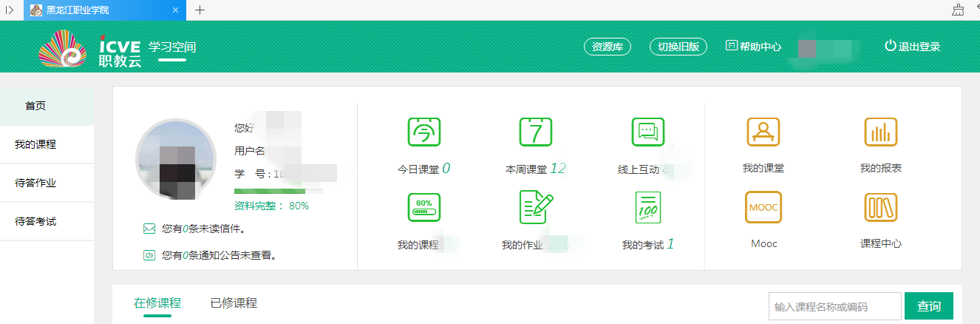Click the 本周课堂 calendar icon
980x324 pixels.
[536, 132]
